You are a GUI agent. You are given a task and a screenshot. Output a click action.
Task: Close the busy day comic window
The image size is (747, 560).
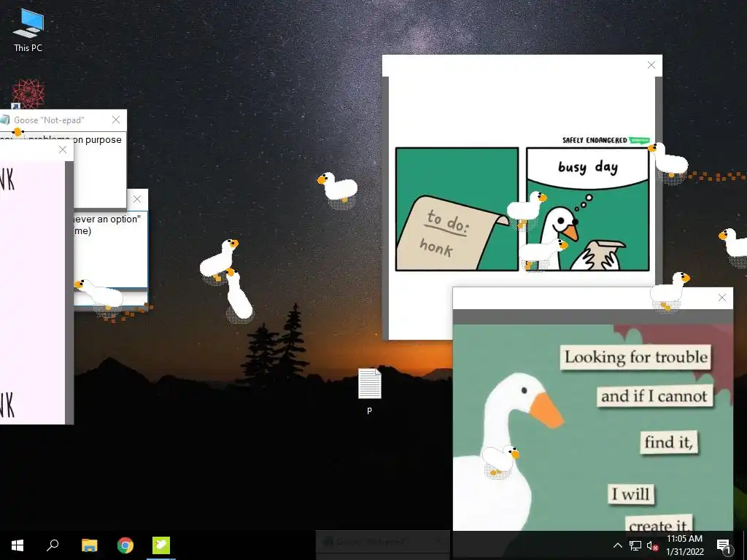point(651,65)
